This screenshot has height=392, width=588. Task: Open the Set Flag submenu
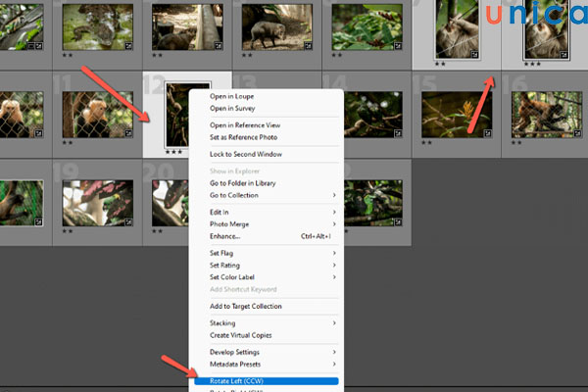pos(267,253)
